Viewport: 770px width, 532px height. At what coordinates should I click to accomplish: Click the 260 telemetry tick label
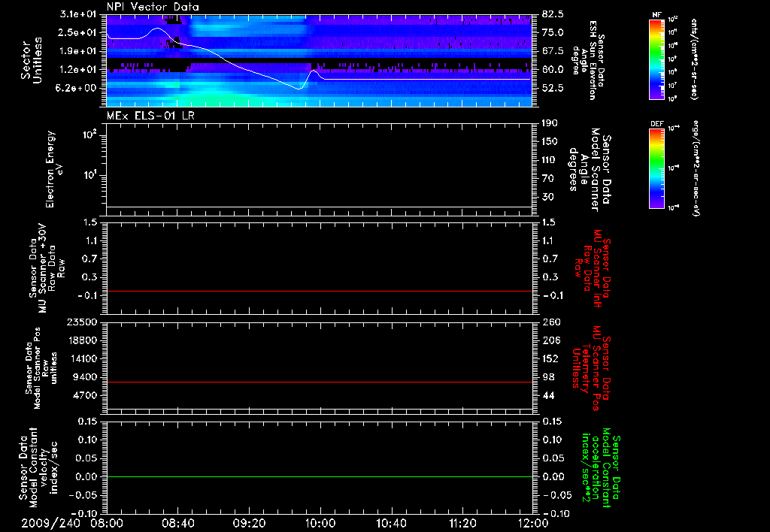pos(551,322)
